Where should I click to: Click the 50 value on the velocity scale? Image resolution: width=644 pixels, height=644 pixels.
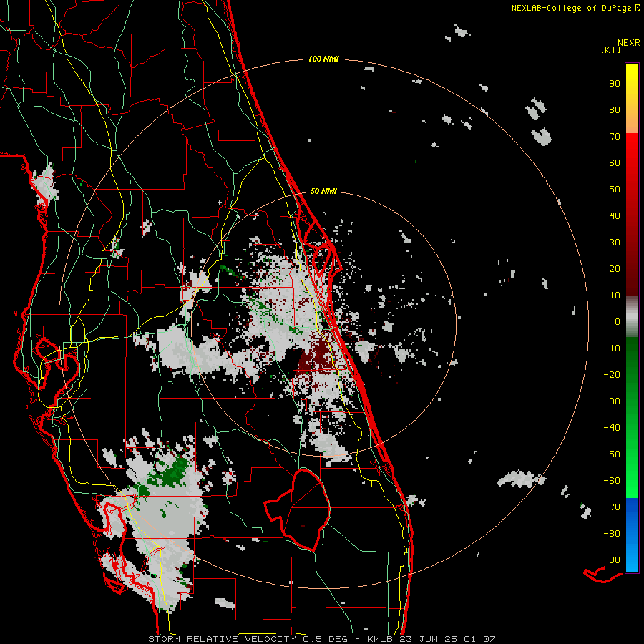[615, 190]
